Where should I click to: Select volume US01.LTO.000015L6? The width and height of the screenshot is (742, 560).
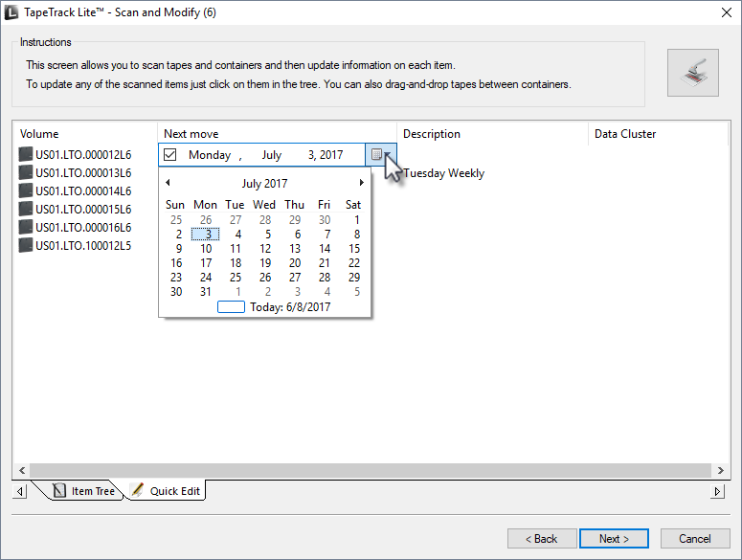(83, 209)
